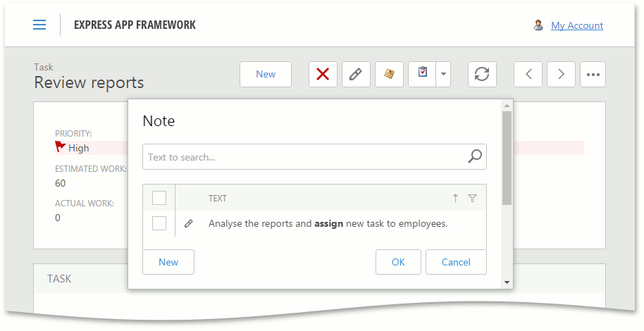Edit the note row using the pencil icon

click(x=188, y=224)
